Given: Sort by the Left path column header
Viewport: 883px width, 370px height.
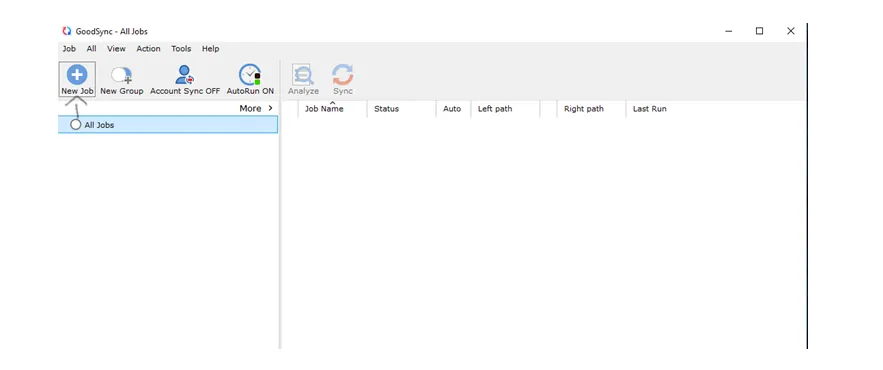Looking at the screenshot, I should pos(505,109).
